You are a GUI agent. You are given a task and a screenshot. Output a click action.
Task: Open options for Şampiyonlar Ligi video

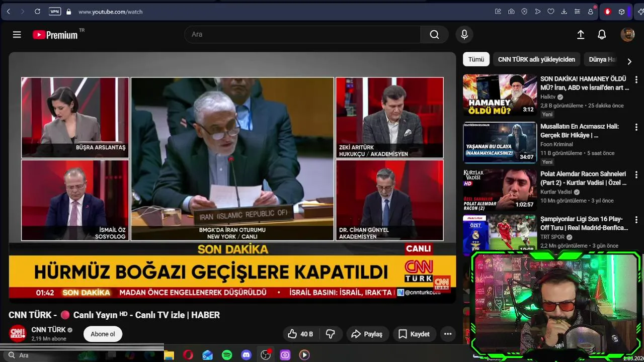pos(636,220)
